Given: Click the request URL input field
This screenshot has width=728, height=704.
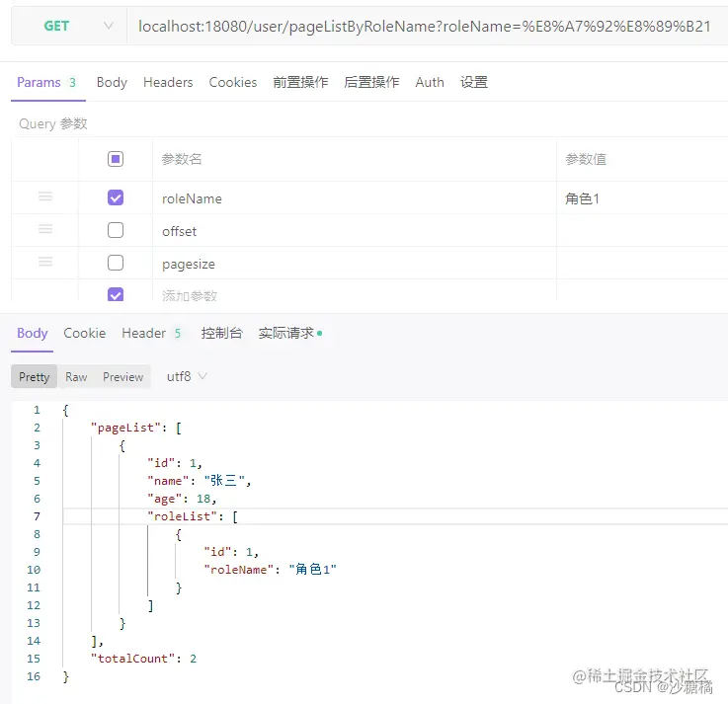Looking at the screenshot, I should 427,26.
